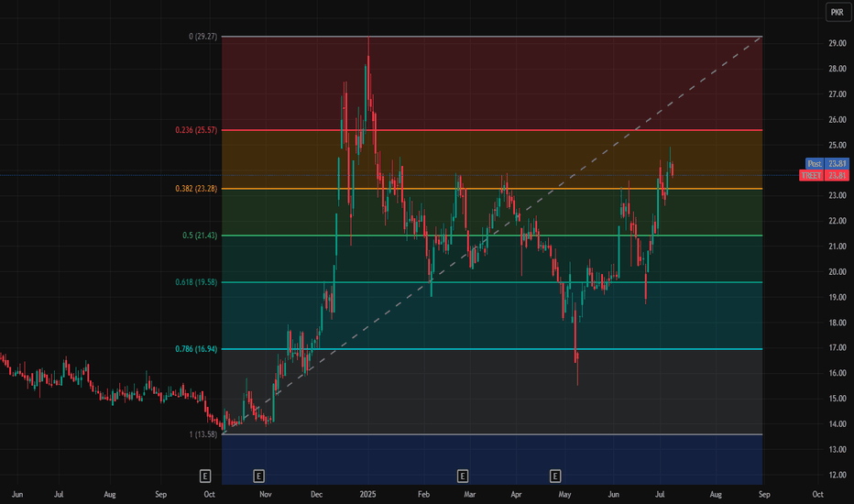854x504 pixels.
Task: Click the 18.00 price axis label
Action: pyautogui.click(x=838, y=323)
